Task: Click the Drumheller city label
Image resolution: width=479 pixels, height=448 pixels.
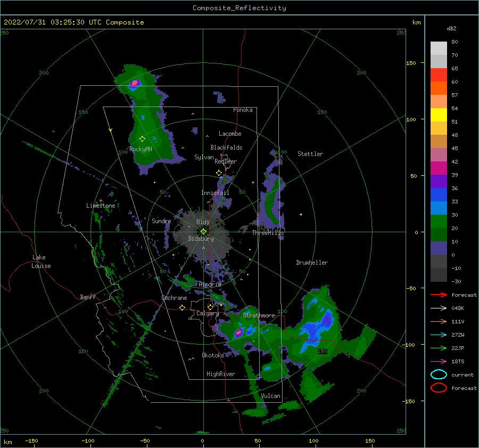Action: [x=312, y=263]
